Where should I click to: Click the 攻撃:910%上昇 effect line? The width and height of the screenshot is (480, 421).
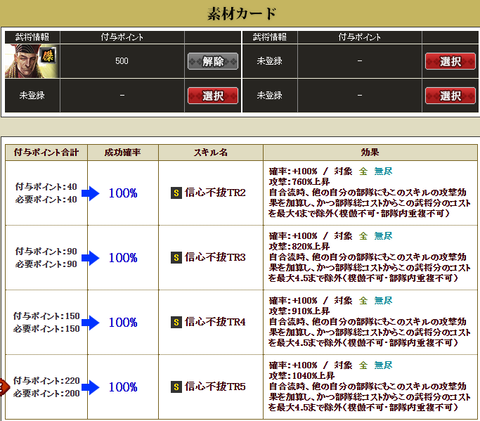299,311
